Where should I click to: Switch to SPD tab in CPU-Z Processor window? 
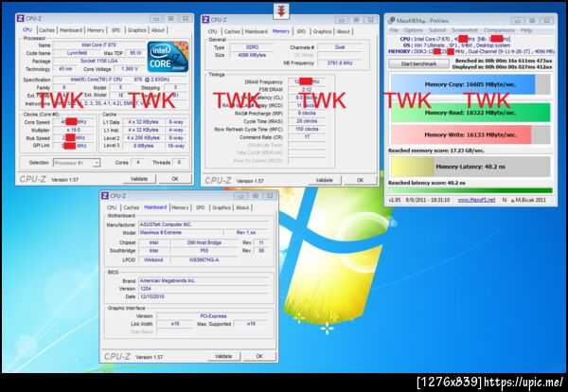[x=115, y=30]
